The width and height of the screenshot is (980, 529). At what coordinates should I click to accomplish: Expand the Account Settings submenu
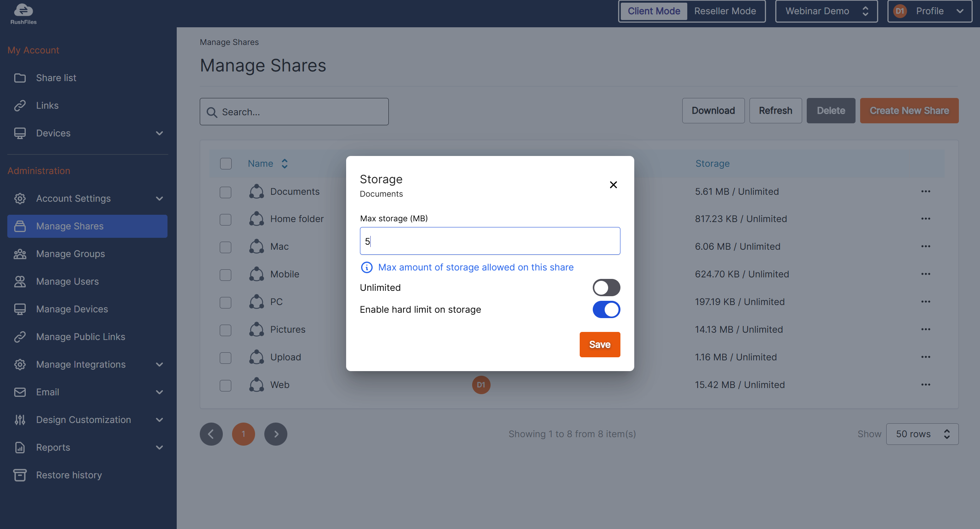click(159, 199)
